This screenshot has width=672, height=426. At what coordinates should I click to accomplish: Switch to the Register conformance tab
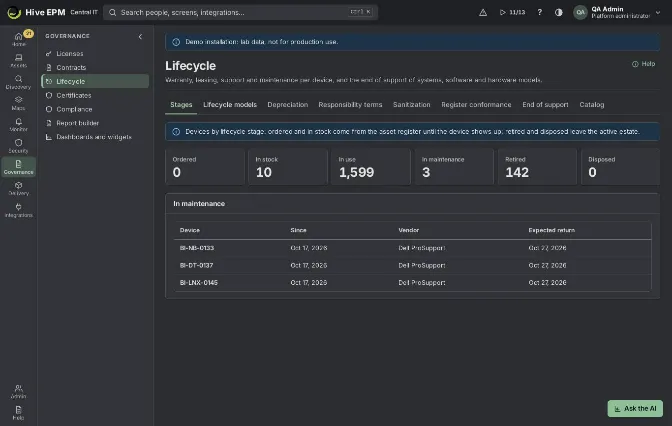coord(476,105)
